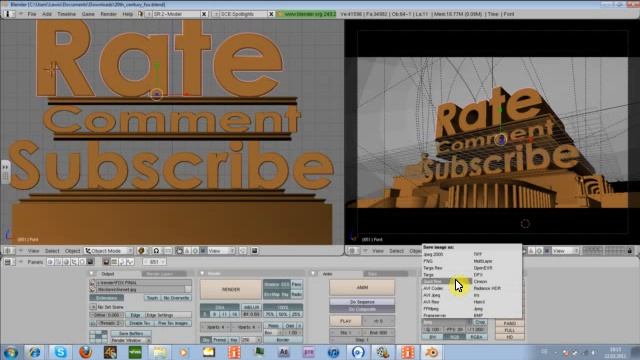
Task: Select the Shading context sphere icon
Action: 66,262
